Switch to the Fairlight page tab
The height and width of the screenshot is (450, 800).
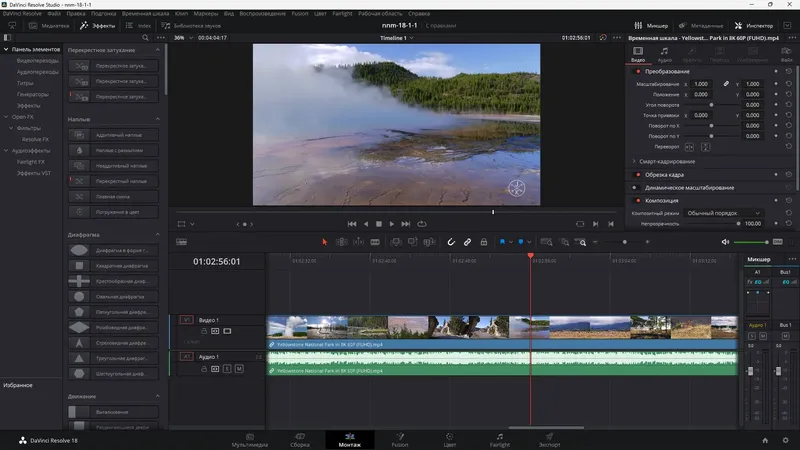tap(501, 440)
